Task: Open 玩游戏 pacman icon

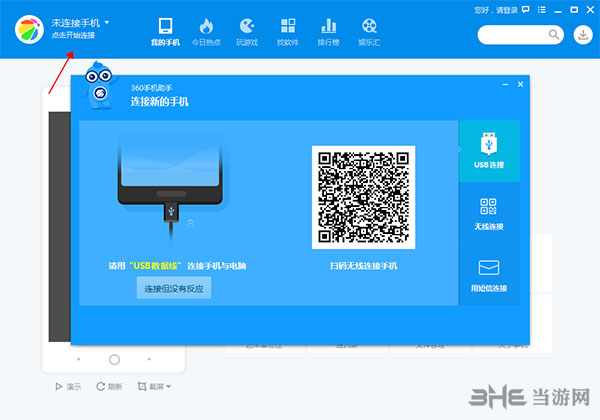Action: point(247,26)
